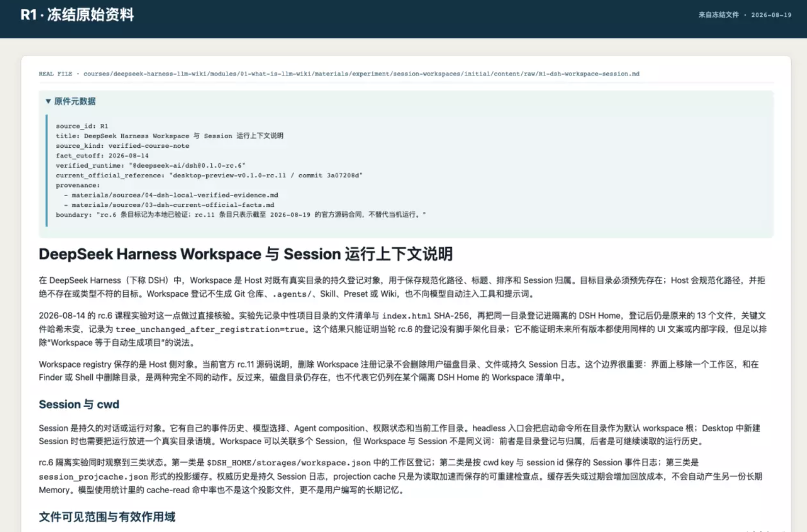Click the page title R1 · 冻结原始资料

77,15
